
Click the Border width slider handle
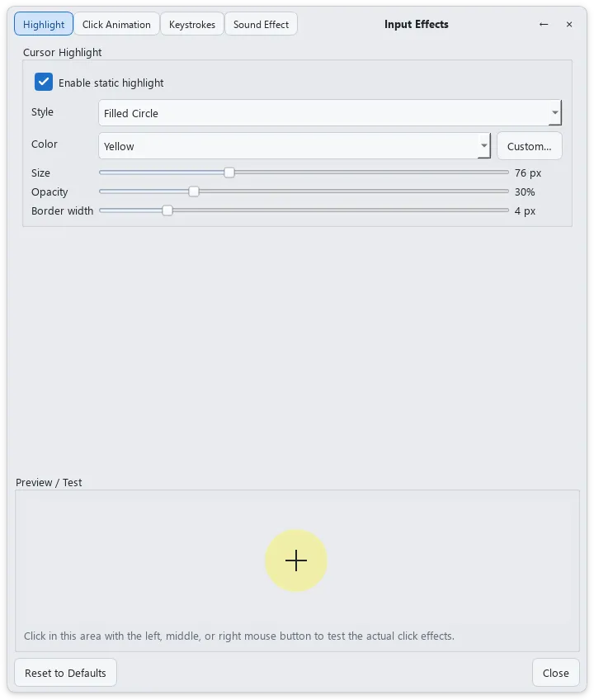coord(167,210)
